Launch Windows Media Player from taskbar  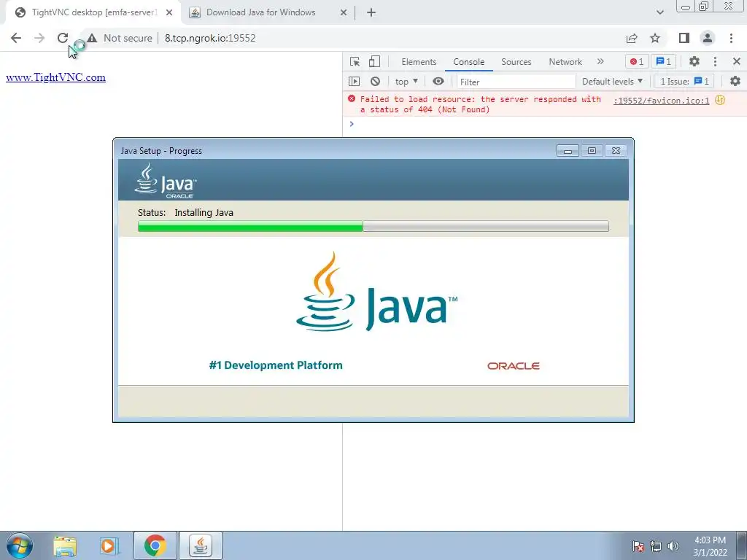(x=109, y=546)
